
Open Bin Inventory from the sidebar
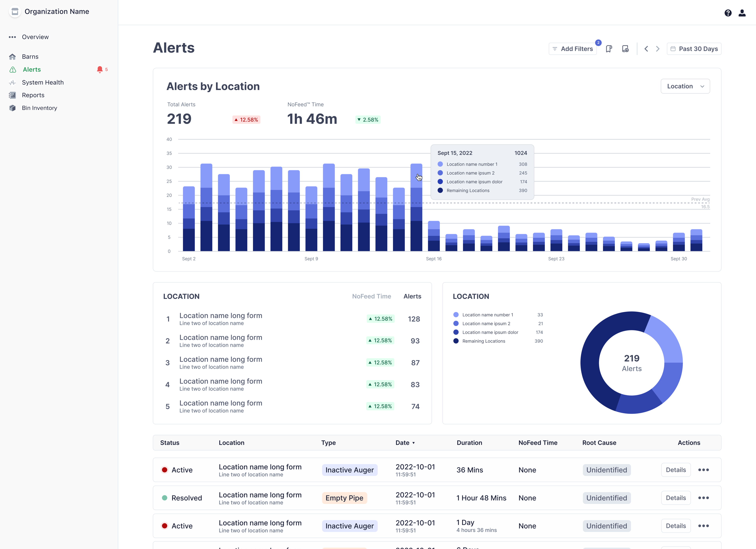click(x=39, y=108)
